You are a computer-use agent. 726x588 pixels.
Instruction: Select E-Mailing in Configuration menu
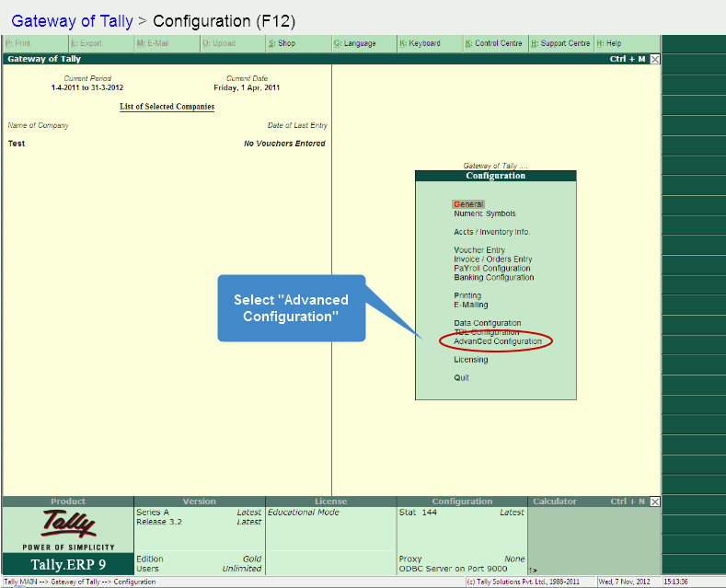(471, 305)
